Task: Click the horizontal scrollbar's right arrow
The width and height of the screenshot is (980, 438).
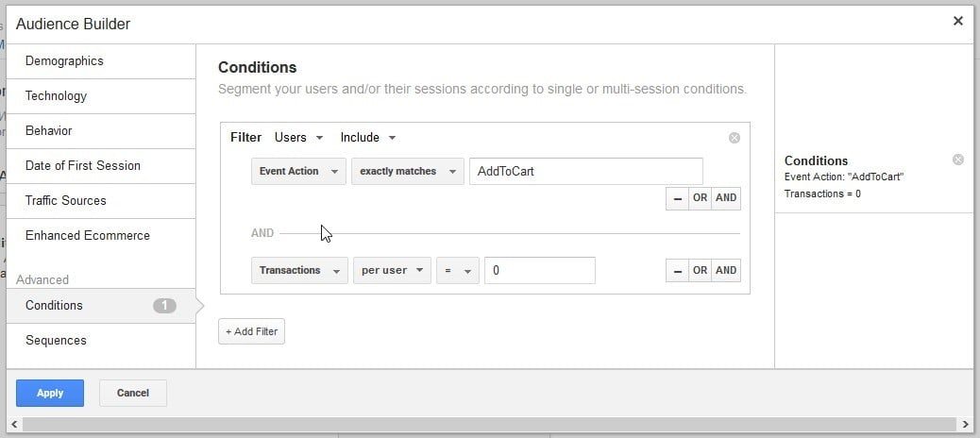Action: pos(966,425)
